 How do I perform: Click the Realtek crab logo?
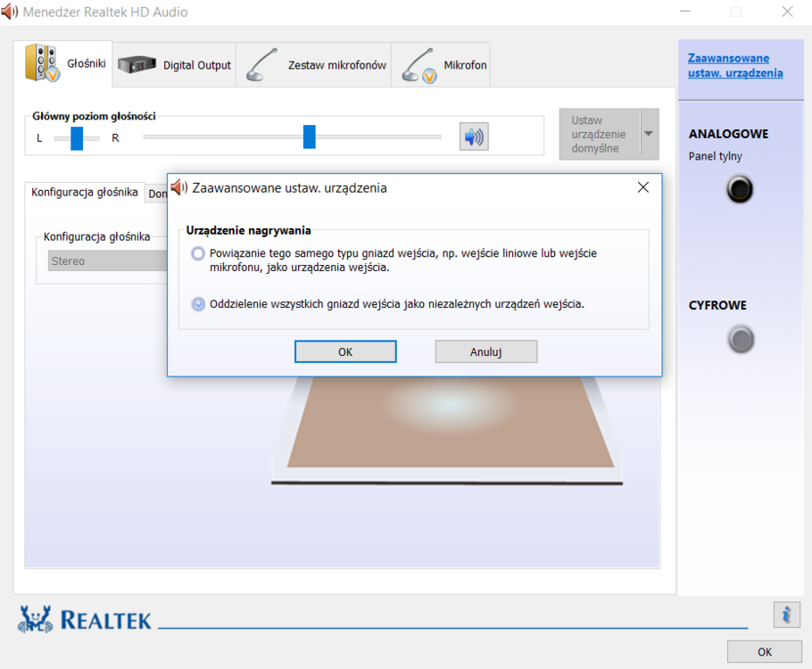point(35,619)
